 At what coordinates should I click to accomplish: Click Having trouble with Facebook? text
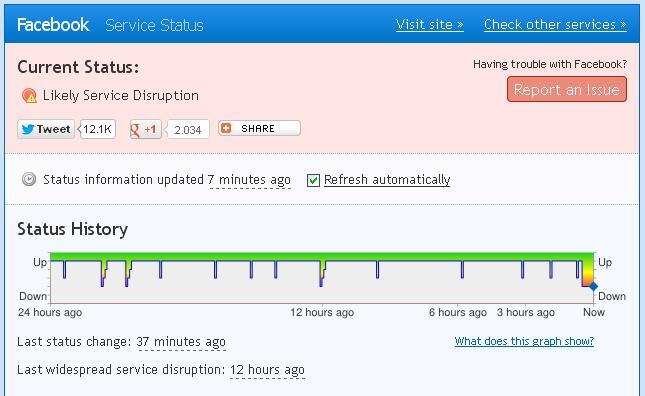(550, 65)
